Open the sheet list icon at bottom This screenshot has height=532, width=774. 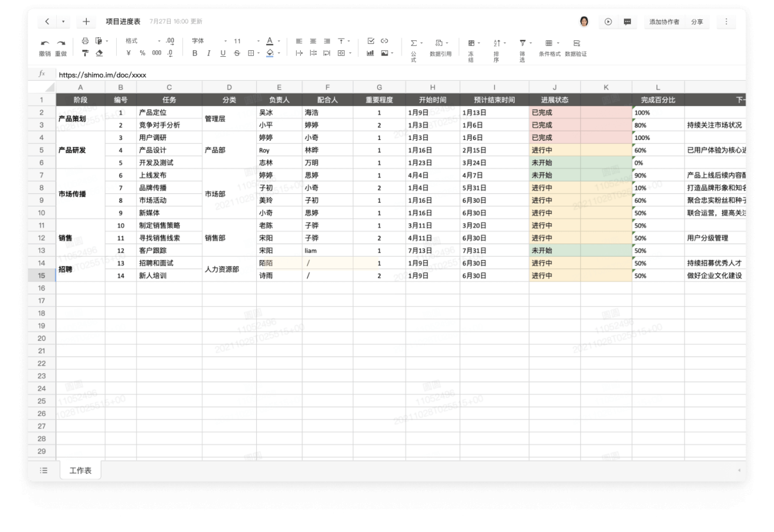(43, 470)
